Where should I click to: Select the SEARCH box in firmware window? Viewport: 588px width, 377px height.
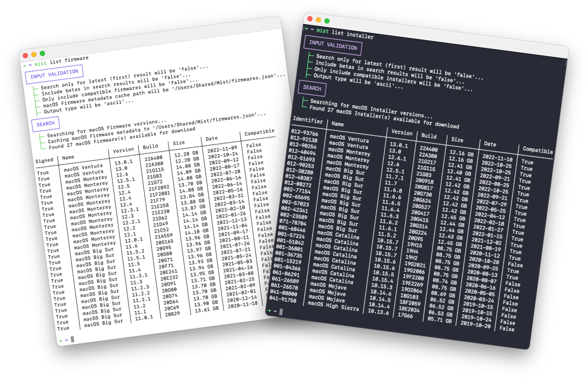[45, 124]
